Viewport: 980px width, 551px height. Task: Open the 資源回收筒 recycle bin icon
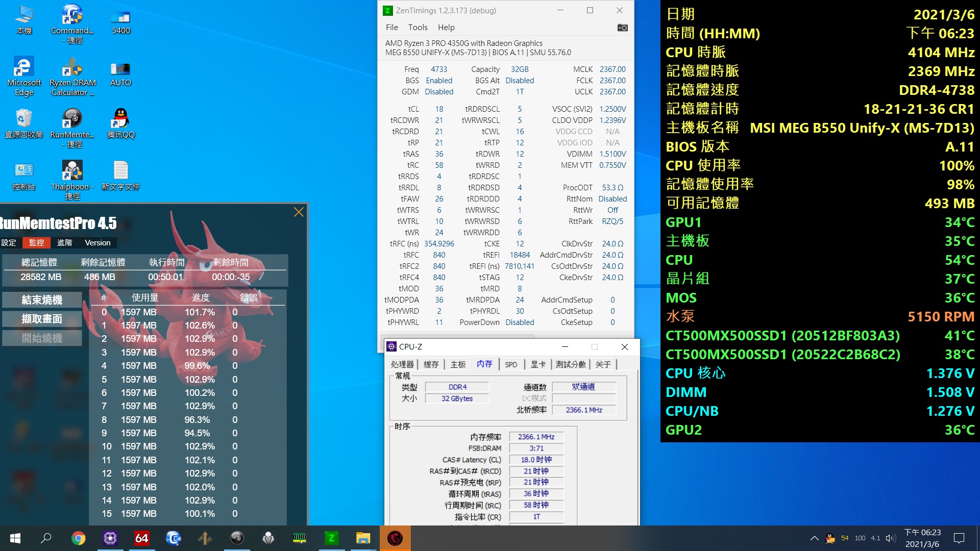24,124
